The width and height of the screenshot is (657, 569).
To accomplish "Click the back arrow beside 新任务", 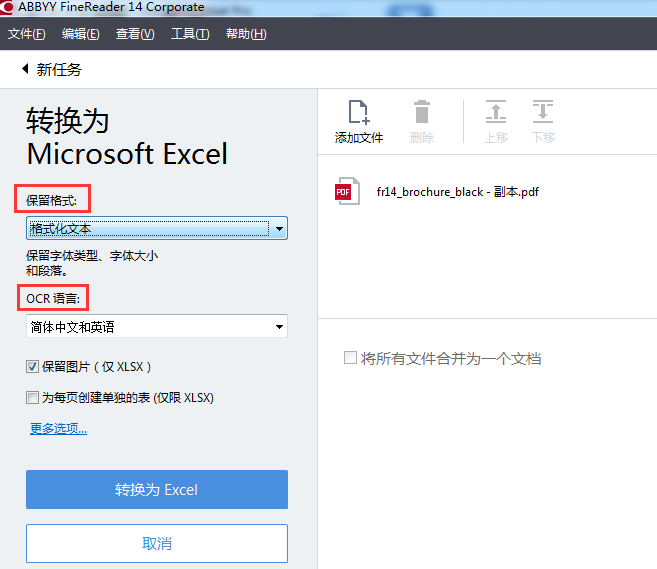I will 25,69.
